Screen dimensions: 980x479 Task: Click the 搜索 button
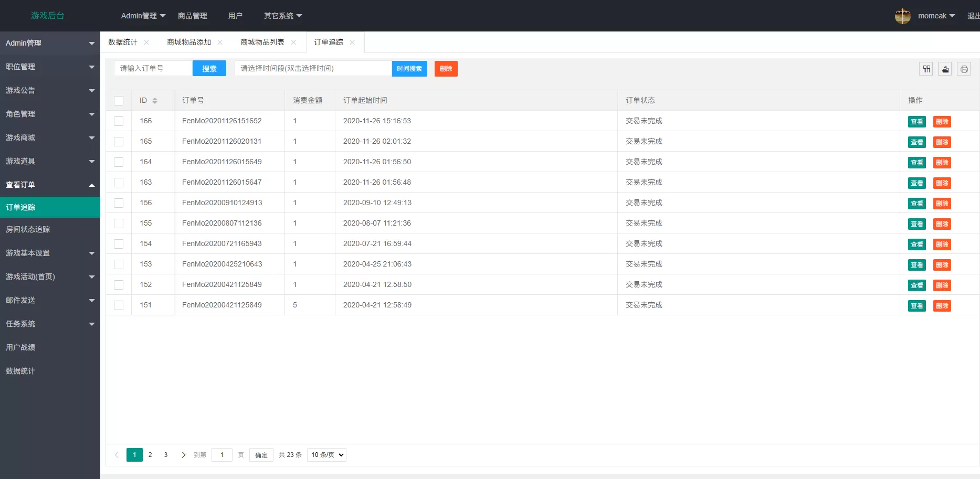tap(209, 68)
